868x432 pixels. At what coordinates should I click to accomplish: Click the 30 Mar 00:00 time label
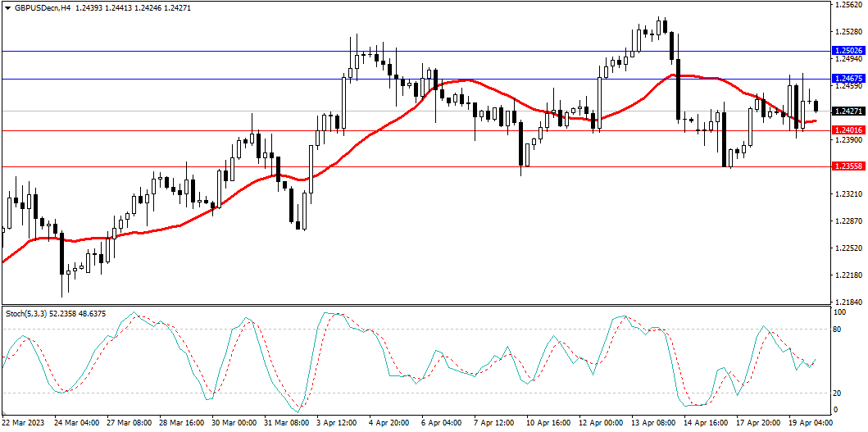tap(233, 422)
